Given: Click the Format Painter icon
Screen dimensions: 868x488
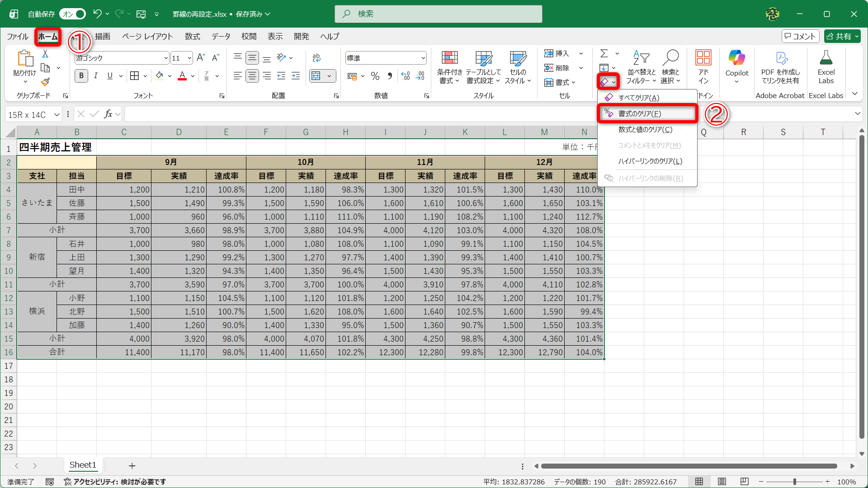Looking at the screenshot, I should 45,82.
